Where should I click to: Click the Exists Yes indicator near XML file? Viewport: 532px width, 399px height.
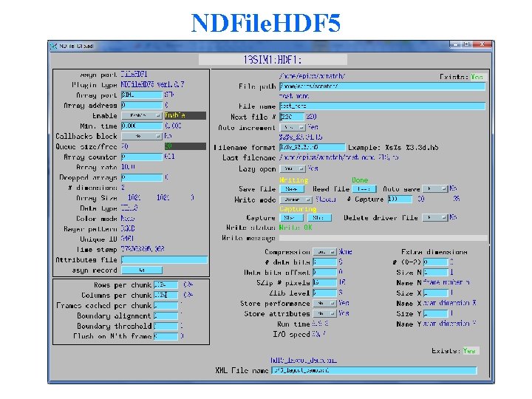point(469,350)
